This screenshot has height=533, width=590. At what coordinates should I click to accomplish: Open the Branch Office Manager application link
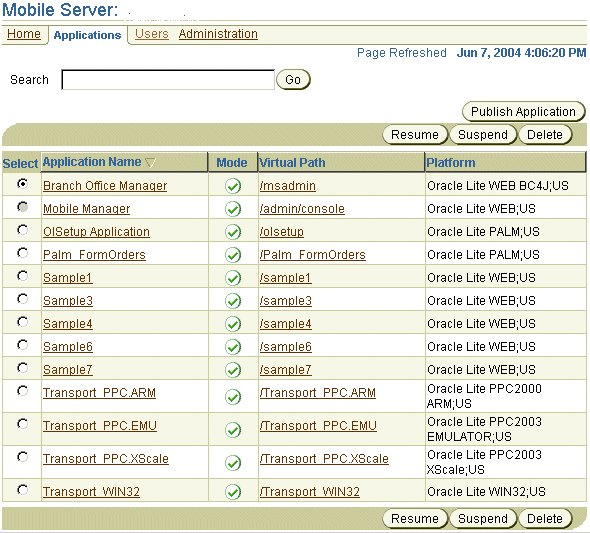tap(105, 186)
